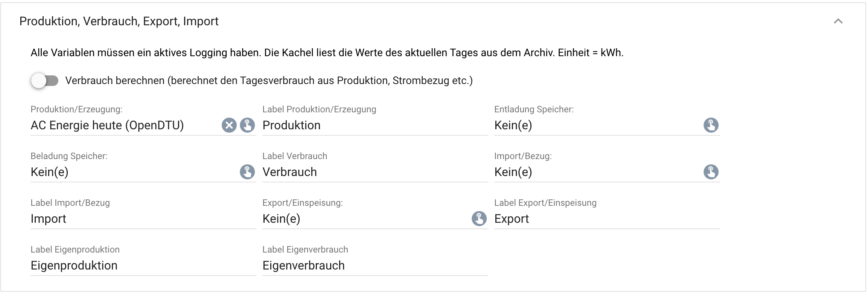The height and width of the screenshot is (294, 868).
Task: Click the Label Eigenverbrauch text field
Action: pos(375,266)
